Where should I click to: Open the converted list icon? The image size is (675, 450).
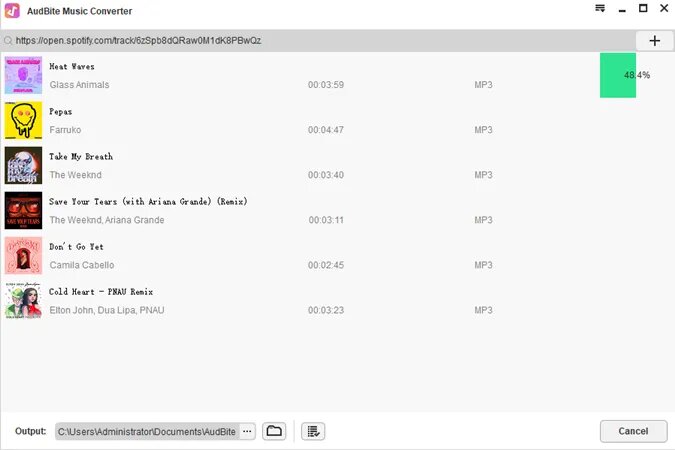[313, 431]
